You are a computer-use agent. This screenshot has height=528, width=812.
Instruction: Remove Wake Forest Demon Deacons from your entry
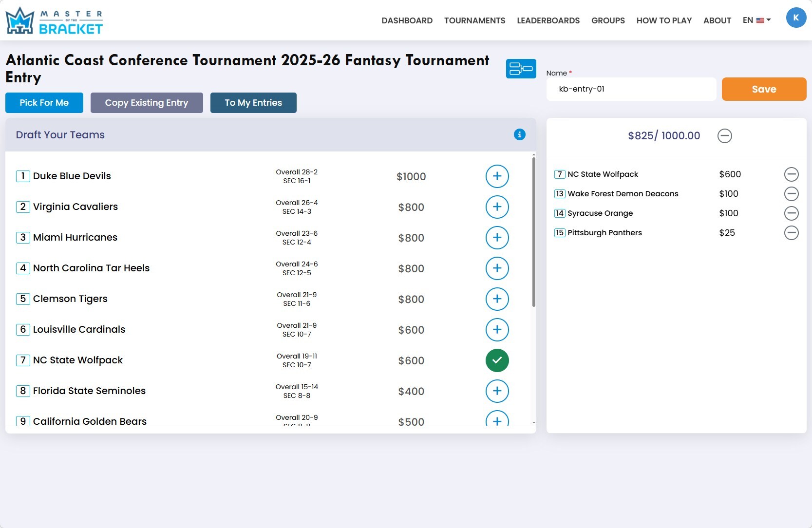click(791, 193)
